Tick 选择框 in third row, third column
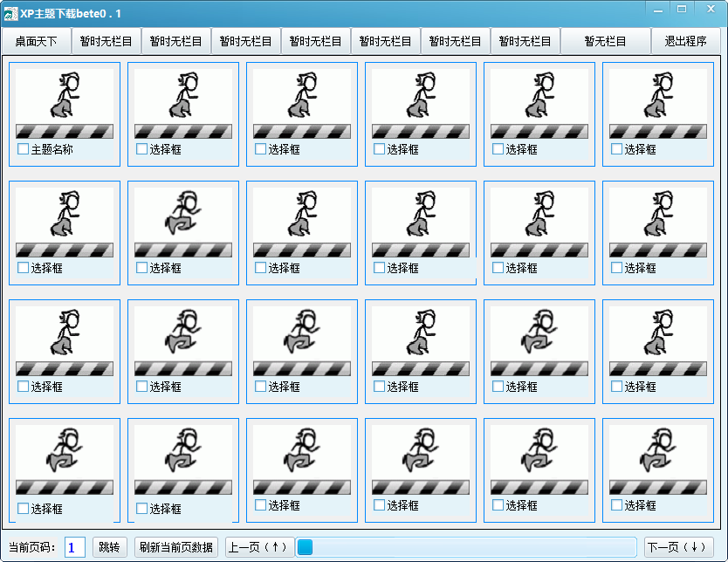 pyautogui.click(x=260, y=387)
